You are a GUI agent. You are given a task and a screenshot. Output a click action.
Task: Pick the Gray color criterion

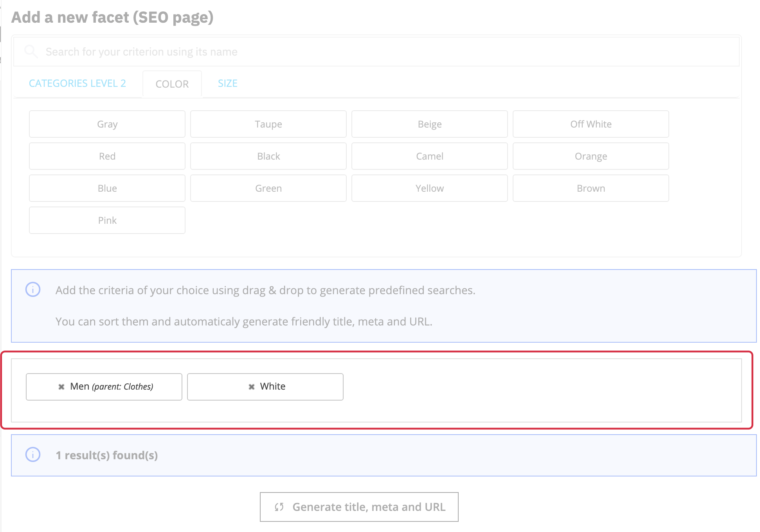pos(107,124)
